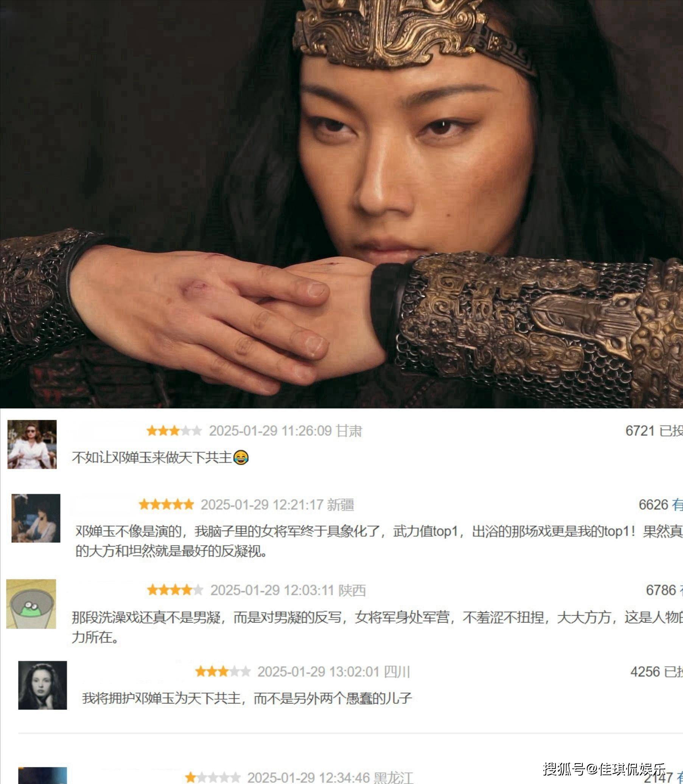Click the Sichuan reviewer's black-and-white portrait avatar
Image resolution: width=683 pixels, height=784 pixels.
tap(43, 685)
